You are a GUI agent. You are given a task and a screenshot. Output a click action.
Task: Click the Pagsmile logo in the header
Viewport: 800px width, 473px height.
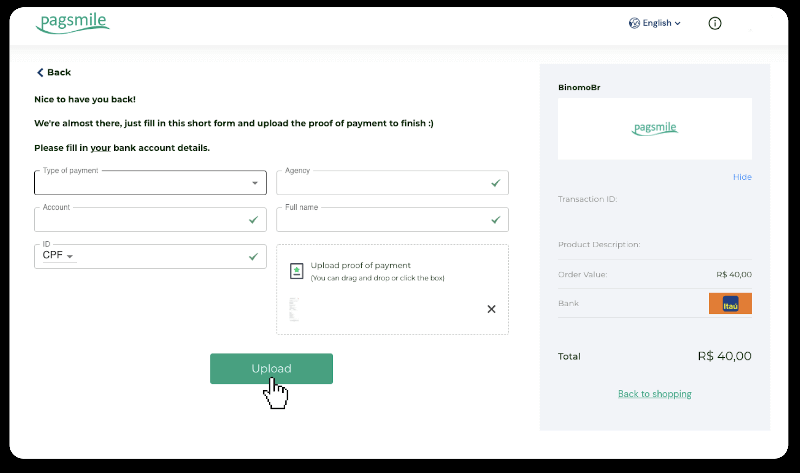[x=72, y=23]
